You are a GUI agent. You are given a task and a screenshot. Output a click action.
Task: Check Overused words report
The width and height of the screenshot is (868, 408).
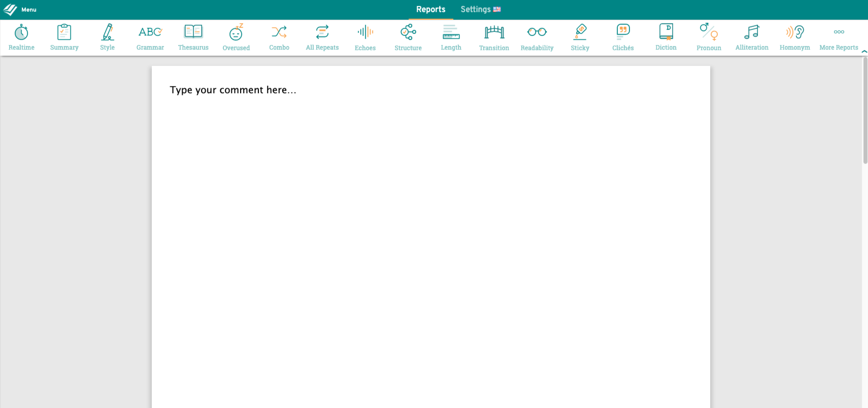tap(236, 38)
